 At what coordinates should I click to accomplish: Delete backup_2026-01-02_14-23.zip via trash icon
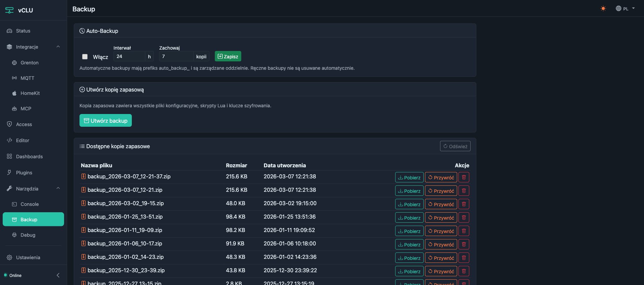pos(464,258)
